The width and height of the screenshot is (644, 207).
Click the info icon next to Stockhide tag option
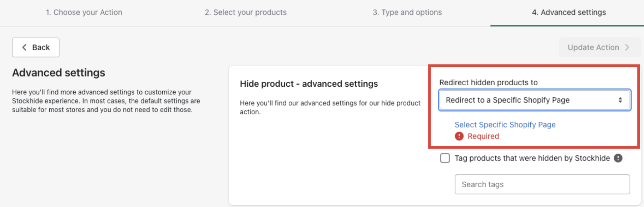(x=618, y=158)
